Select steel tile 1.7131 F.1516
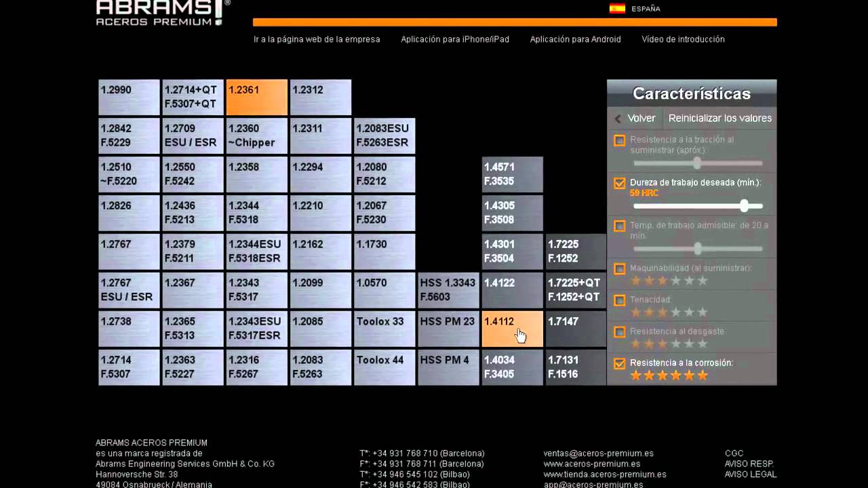 click(576, 367)
